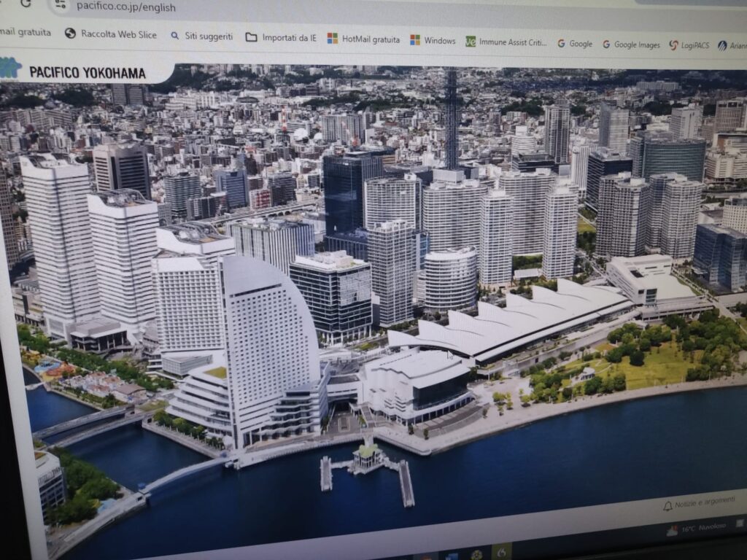Open the LogiPACS bookmark
The width and height of the screenshot is (747, 560).
(x=689, y=45)
